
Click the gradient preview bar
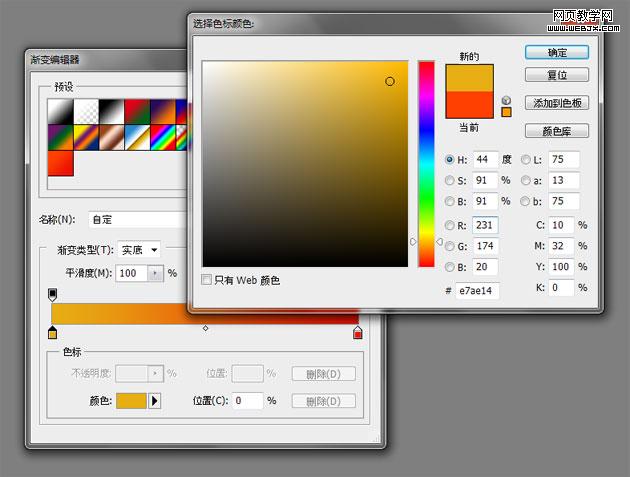(x=205, y=313)
